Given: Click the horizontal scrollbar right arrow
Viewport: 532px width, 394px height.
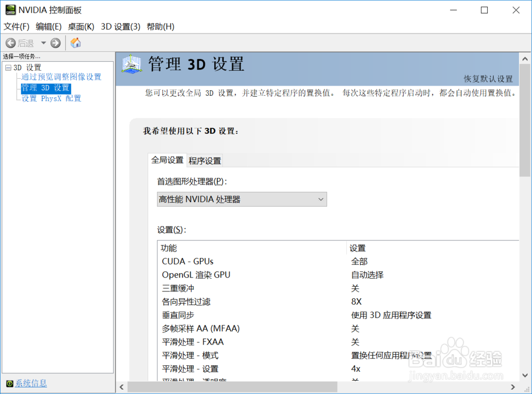Looking at the screenshot, I should pyautogui.click(x=513, y=387).
